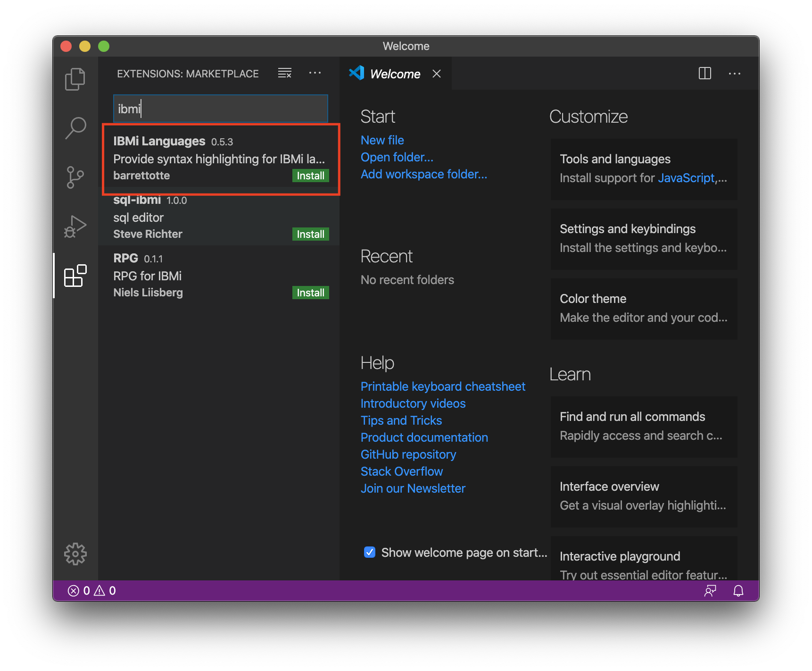
Task: Select the Welcome editor tab
Action: 395,74
